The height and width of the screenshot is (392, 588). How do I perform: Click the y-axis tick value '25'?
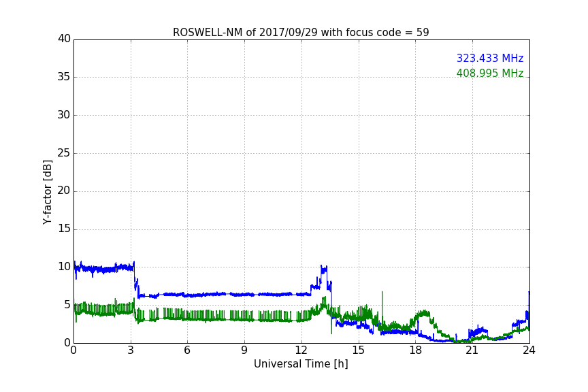[64, 153]
